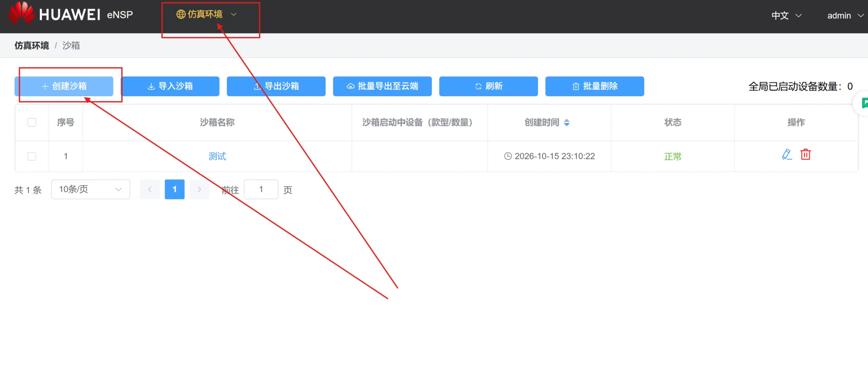The width and height of the screenshot is (868, 371).
Task: Toggle the select-all checkbox in table header
Action: [x=32, y=122]
